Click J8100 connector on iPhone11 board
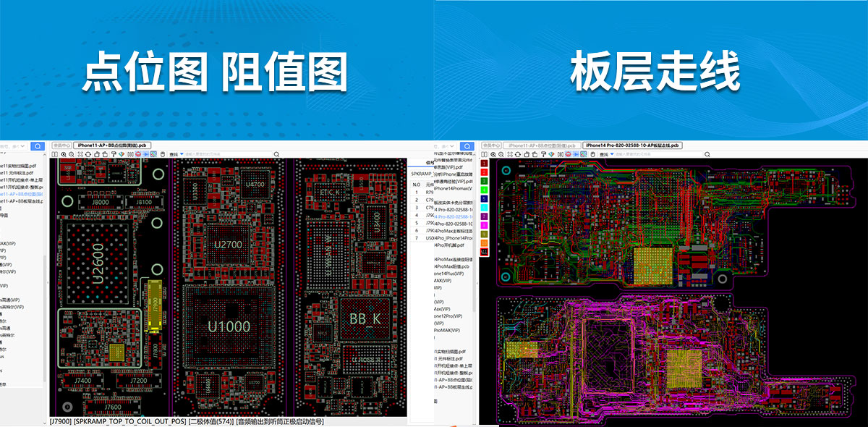Screen dimensions: 868x427 tap(145, 202)
